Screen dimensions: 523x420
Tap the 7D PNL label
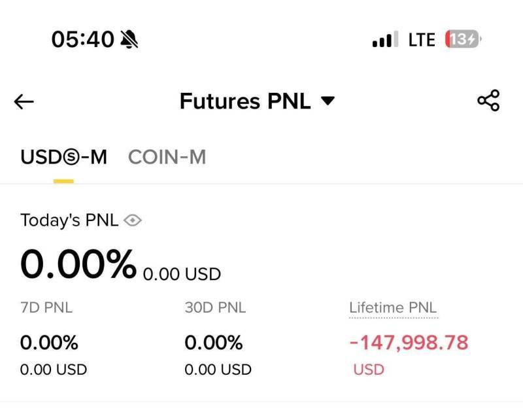46,307
